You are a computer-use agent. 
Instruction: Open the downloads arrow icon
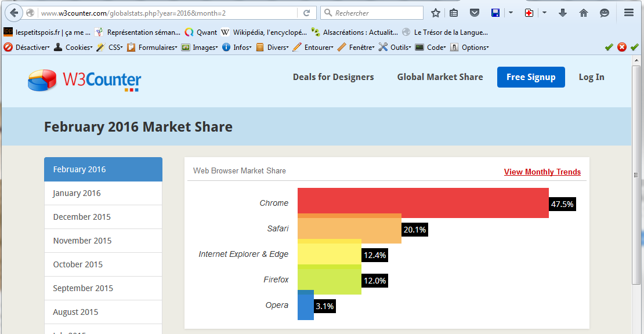click(x=562, y=13)
